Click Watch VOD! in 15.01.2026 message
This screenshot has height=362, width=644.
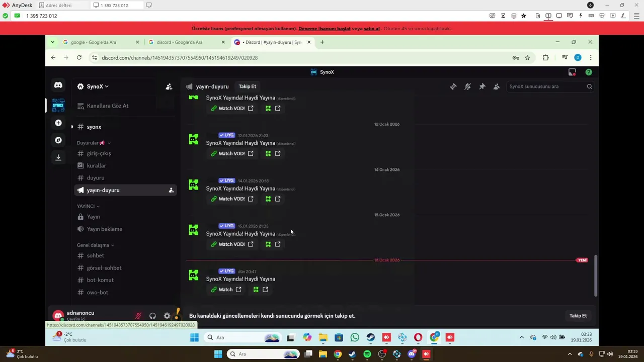point(231,244)
